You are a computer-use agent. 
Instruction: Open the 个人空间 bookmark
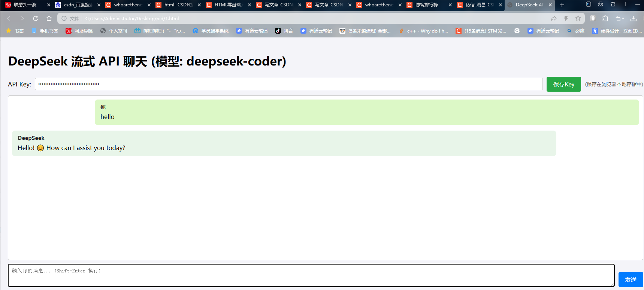point(114,31)
